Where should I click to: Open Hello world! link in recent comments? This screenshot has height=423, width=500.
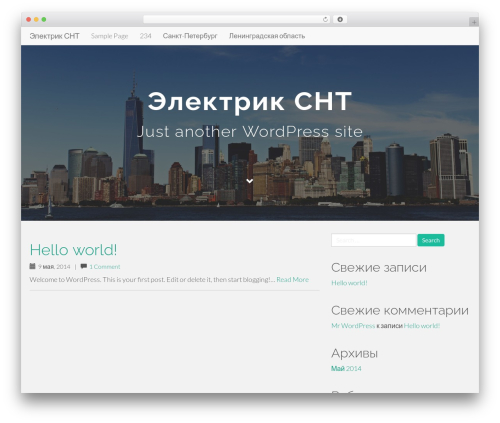422,326
